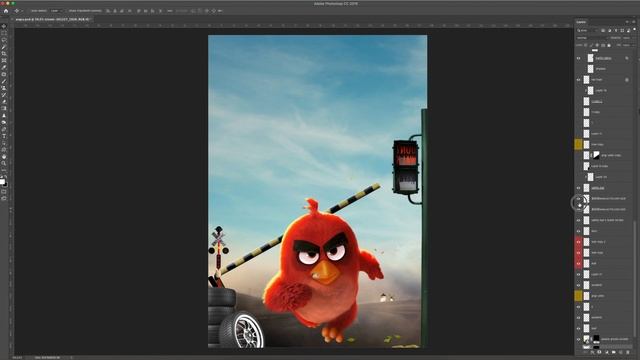Select the Brush tool
Screen dimensions: 640x360
click(x=4, y=81)
